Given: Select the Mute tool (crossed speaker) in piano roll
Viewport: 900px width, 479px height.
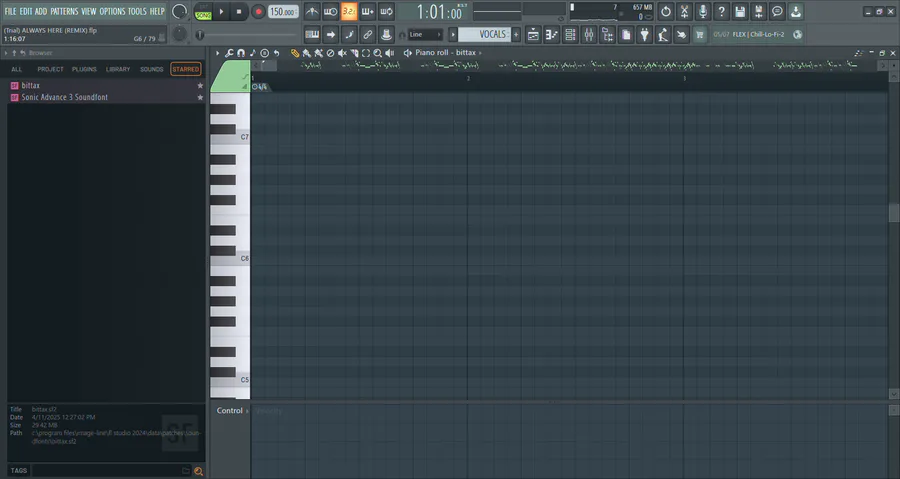Looking at the screenshot, I should [x=342, y=53].
